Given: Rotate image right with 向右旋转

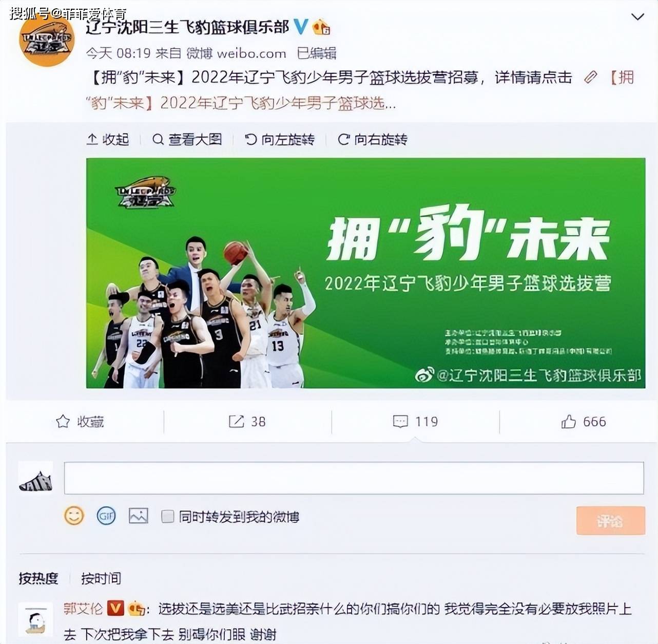Looking at the screenshot, I should click(x=373, y=139).
